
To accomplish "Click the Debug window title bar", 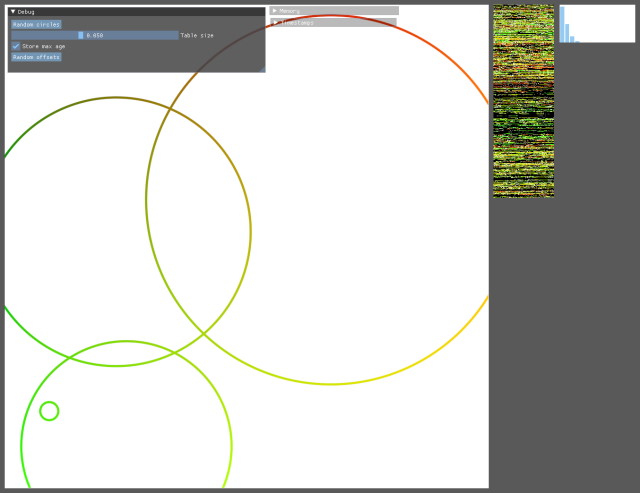I will [x=136, y=12].
